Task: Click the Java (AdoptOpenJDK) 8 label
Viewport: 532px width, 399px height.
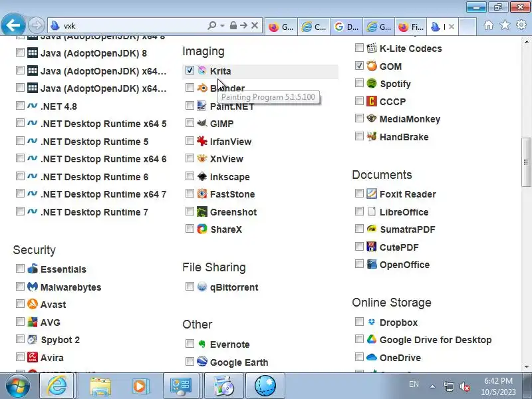Action: point(94,53)
